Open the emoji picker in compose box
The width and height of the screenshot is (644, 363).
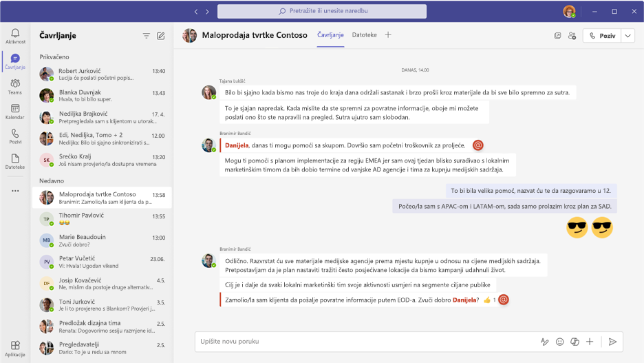pyautogui.click(x=559, y=342)
